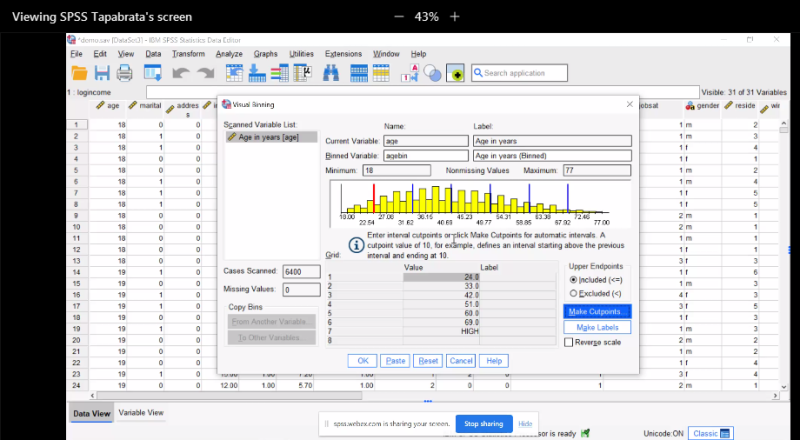The height and width of the screenshot is (440, 800).
Task: Switch to the Variable View tab
Action: pyautogui.click(x=141, y=412)
